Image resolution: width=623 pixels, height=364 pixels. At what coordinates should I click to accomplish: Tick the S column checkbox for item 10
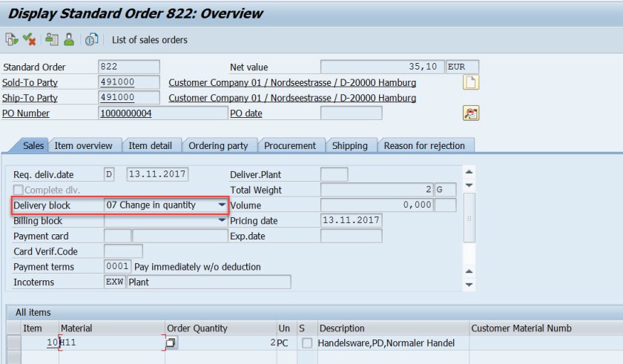click(x=307, y=343)
